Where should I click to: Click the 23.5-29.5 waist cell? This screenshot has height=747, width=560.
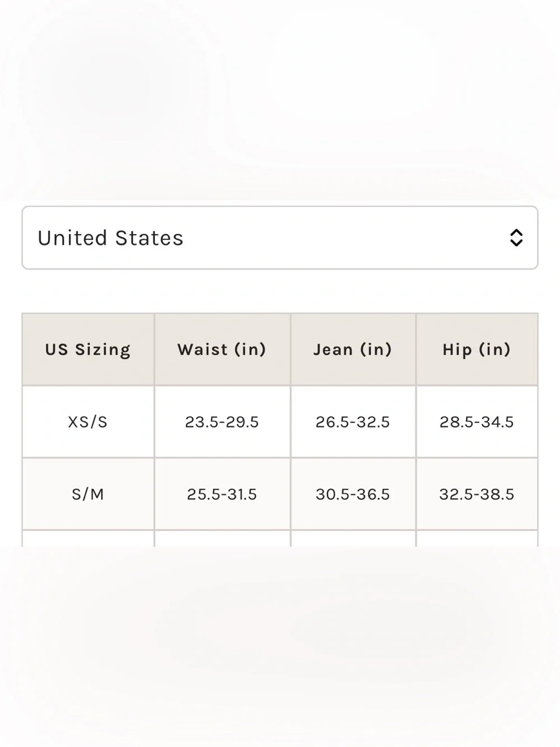(222, 421)
